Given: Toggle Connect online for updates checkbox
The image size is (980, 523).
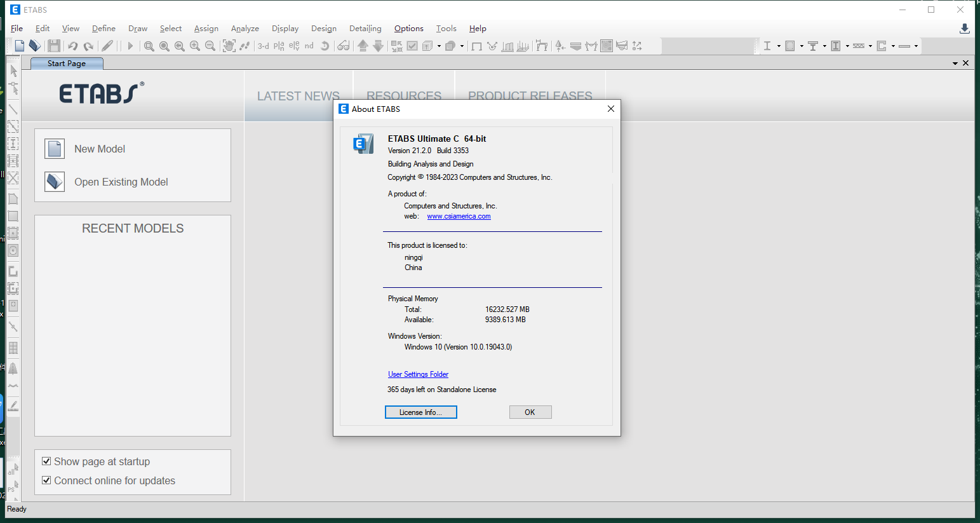Looking at the screenshot, I should coord(46,480).
